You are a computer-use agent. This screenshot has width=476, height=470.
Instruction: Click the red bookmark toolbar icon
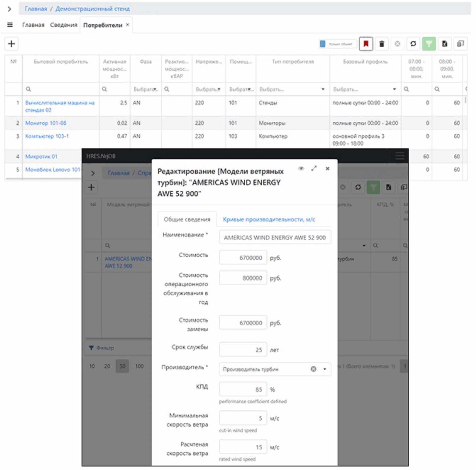pos(366,44)
